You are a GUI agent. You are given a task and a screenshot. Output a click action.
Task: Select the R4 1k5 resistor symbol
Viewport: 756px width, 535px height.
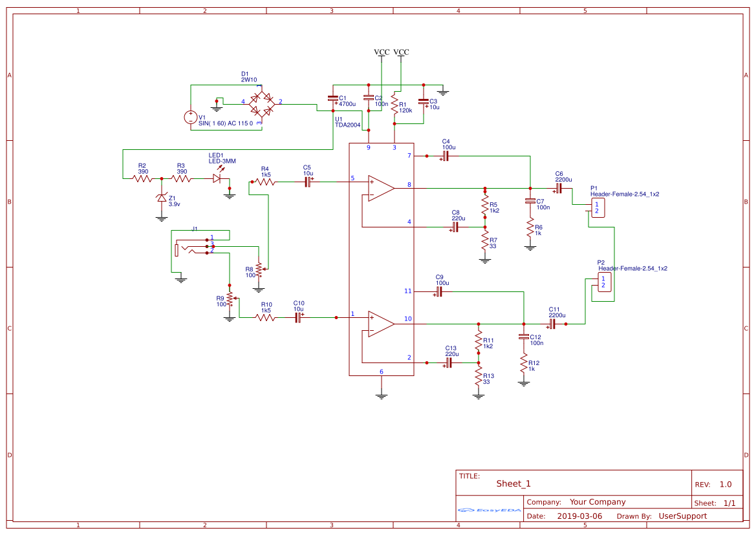[x=265, y=182]
